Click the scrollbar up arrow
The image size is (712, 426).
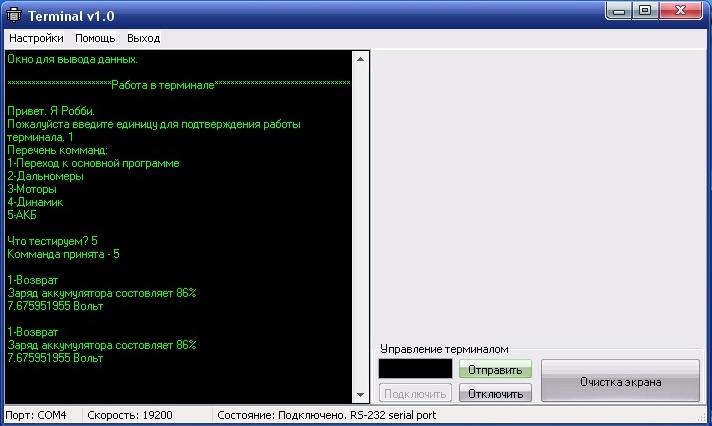pyautogui.click(x=361, y=59)
